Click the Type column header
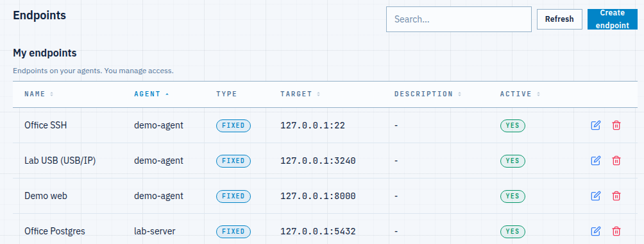The image size is (644, 244). coord(226,94)
